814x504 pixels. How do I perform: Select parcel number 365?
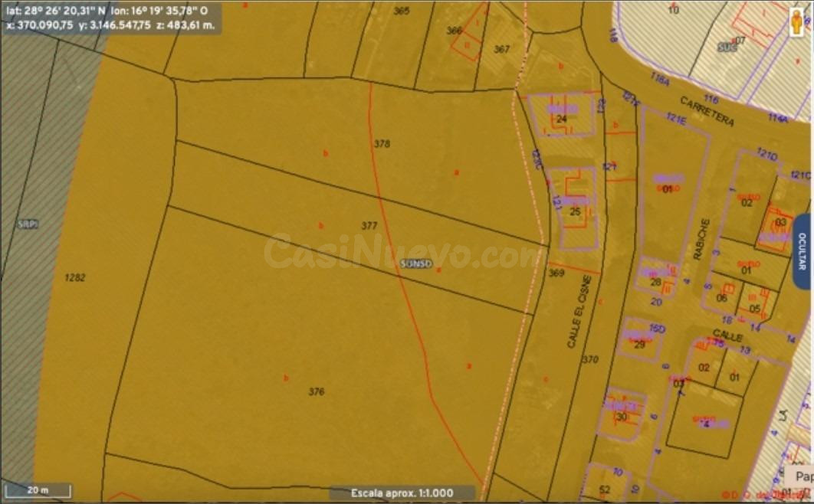[402, 11]
